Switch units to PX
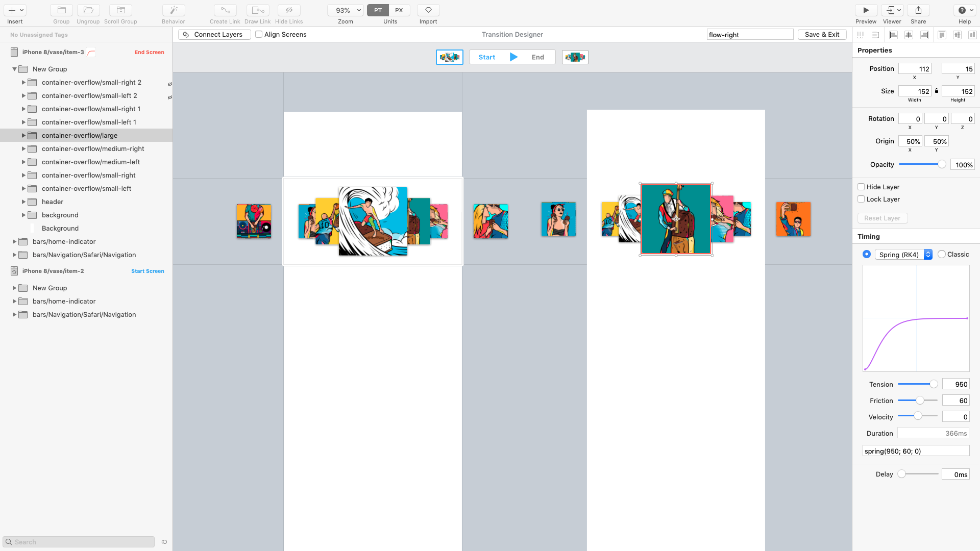Screen dimensions: 980x551 [399, 10]
